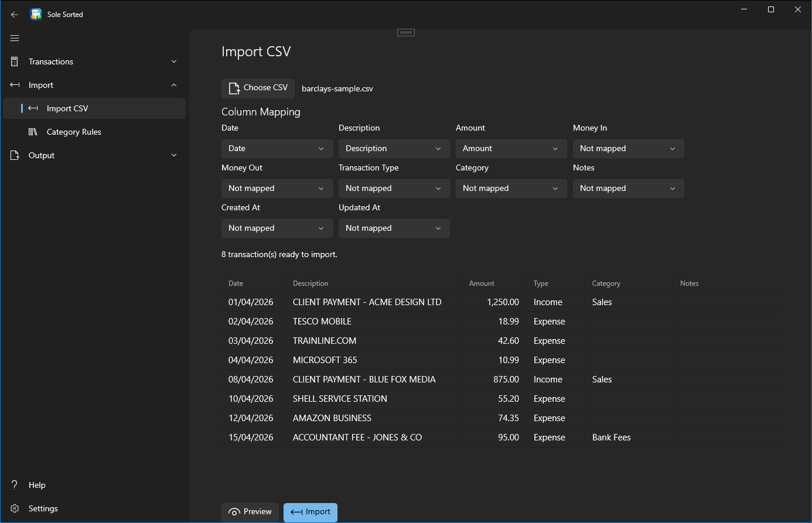Image resolution: width=812 pixels, height=523 pixels.
Task: Expand the Transactions section chevron
Action: click(174, 61)
